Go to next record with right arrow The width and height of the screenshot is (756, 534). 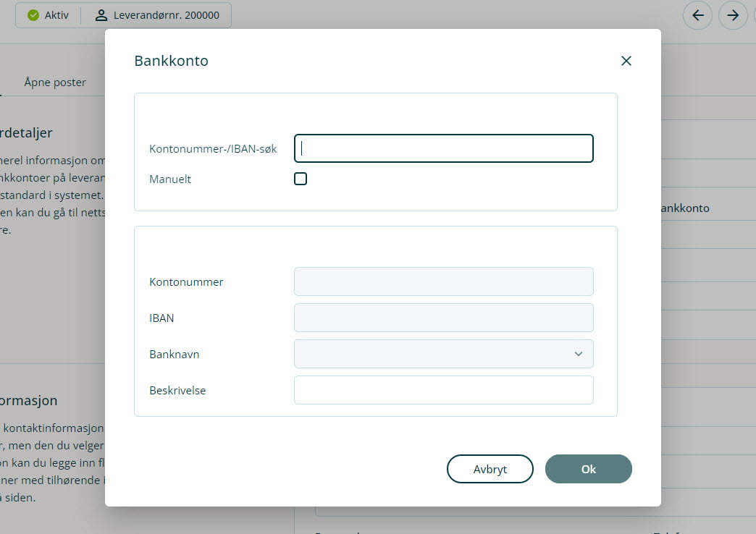pyautogui.click(x=733, y=15)
